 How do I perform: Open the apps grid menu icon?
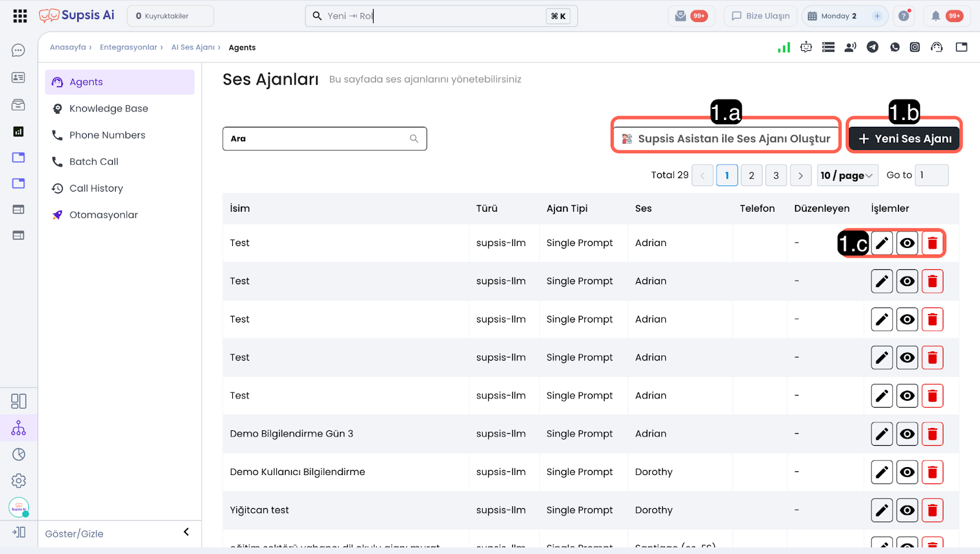click(20, 16)
